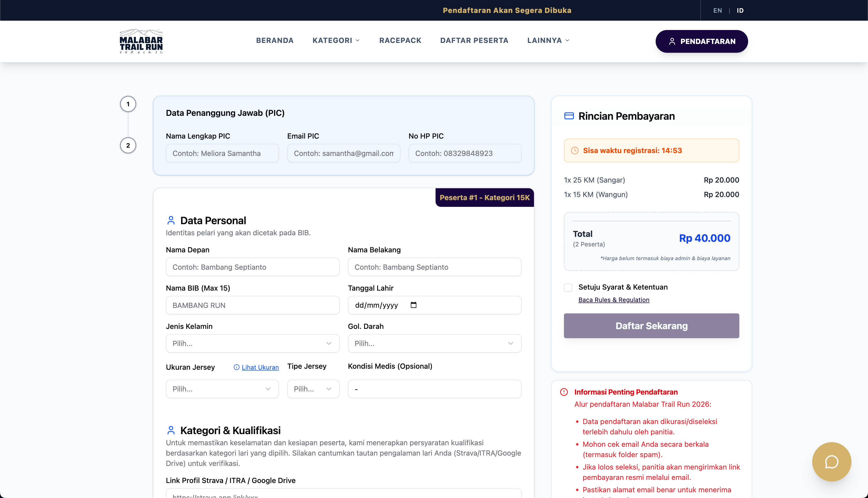Go to the BERANDA page

[275, 40]
